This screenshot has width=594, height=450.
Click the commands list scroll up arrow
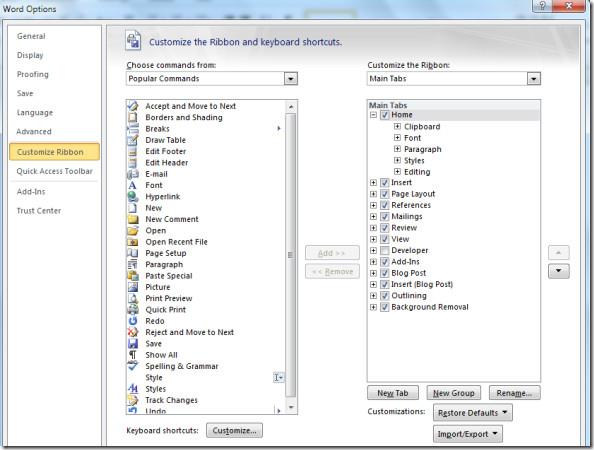point(291,107)
